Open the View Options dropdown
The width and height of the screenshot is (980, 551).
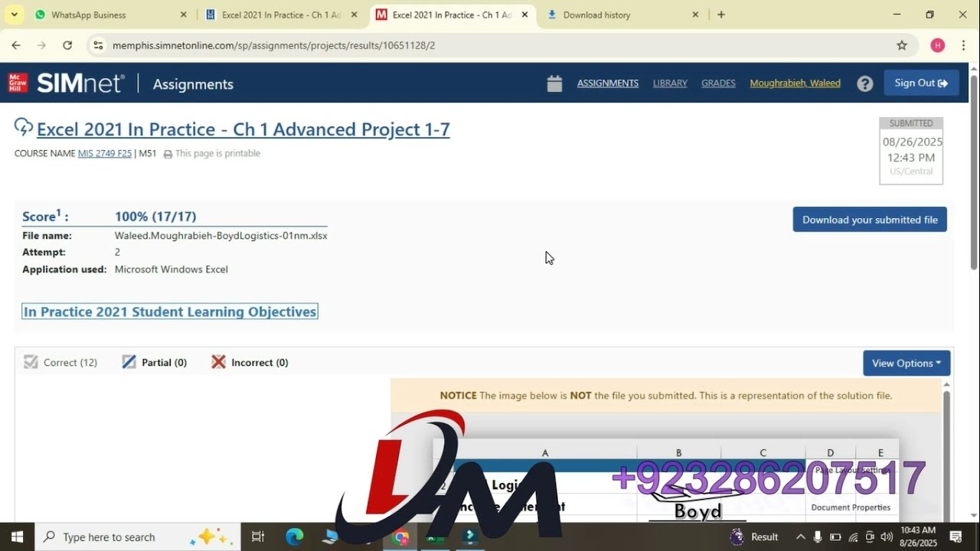point(906,363)
